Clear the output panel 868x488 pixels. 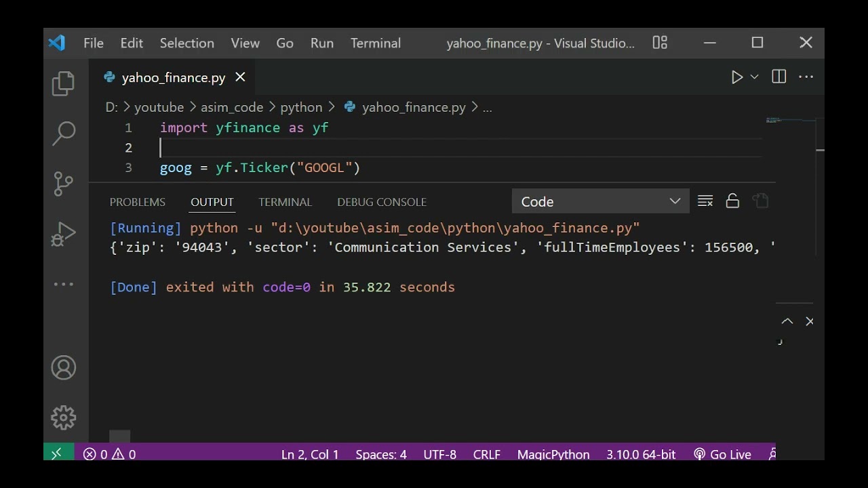click(705, 201)
